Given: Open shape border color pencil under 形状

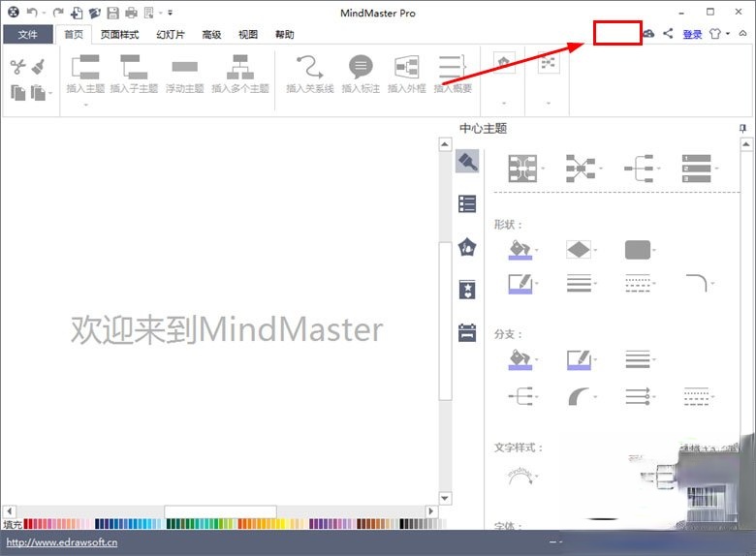Looking at the screenshot, I should click(x=522, y=283).
